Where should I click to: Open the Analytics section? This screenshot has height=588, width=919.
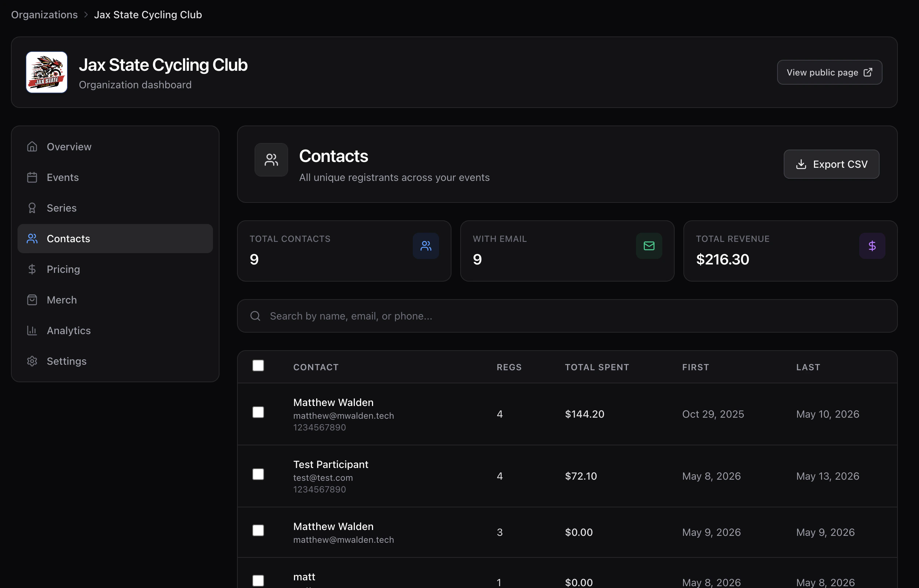(115, 330)
